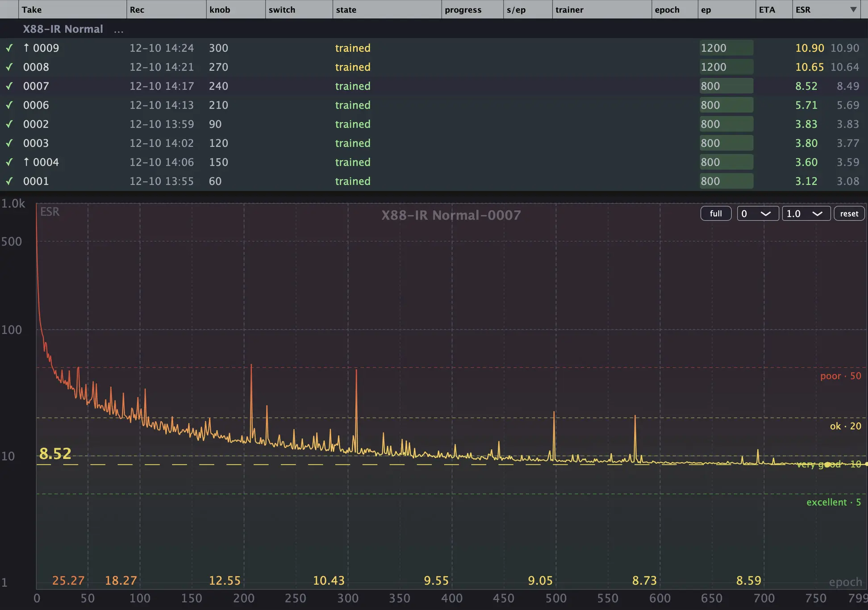Click the 10.43 ESR marker near epoch 300
This screenshot has width=868, height=610.
click(329, 581)
